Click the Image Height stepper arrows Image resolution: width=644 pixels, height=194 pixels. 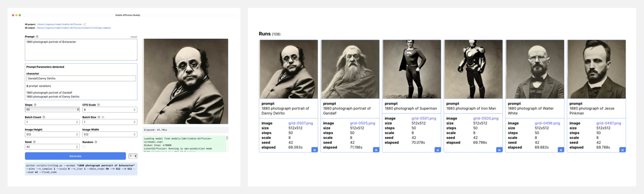click(x=77, y=134)
